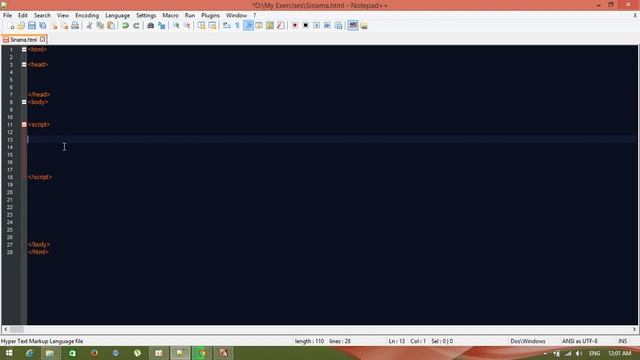Select the Sinama.html document tab
Viewport: 640px width, 360px height.
(x=24, y=40)
